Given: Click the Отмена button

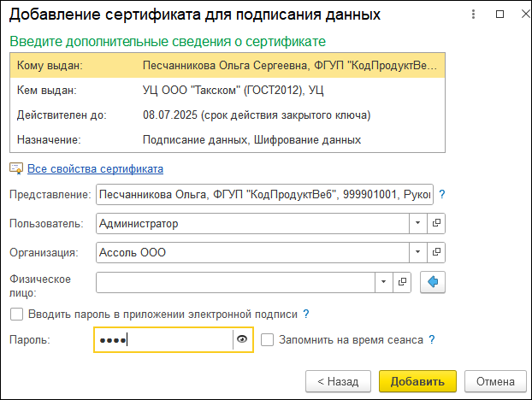Looking at the screenshot, I should pos(494,381).
